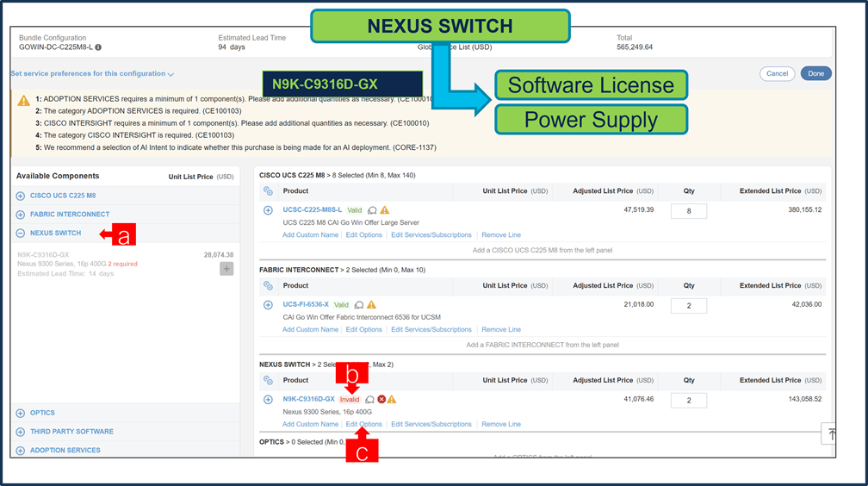Viewport: 868px width, 486px height.
Task: Expand the UCS-FI-6536-X product row
Action: 268,305
